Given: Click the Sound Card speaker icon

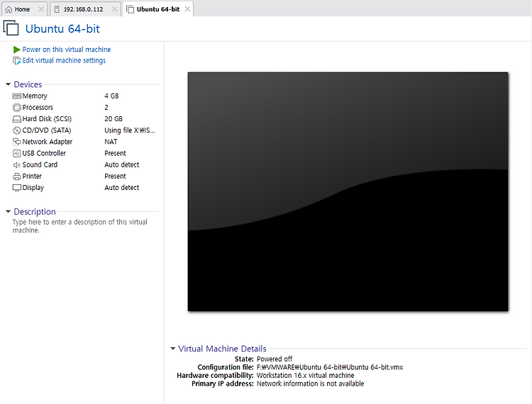Looking at the screenshot, I should pyautogui.click(x=16, y=165).
